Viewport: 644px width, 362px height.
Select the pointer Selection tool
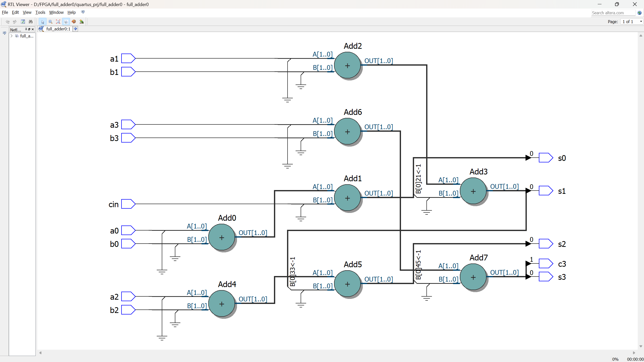click(x=43, y=22)
